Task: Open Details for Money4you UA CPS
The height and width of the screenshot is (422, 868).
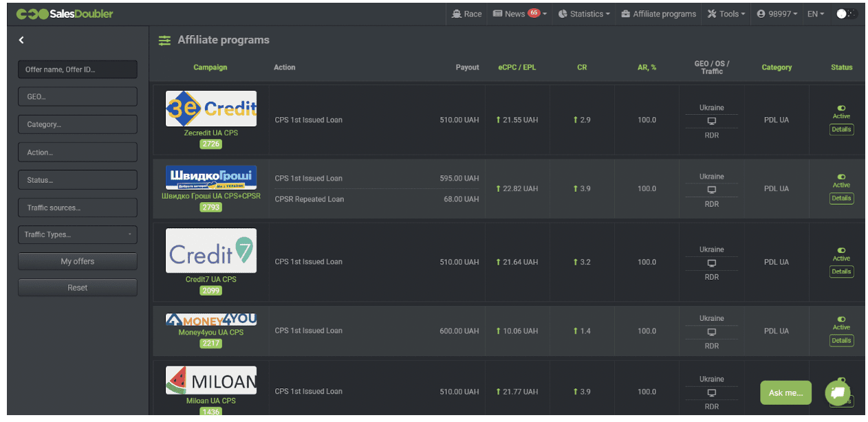Action: coord(841,340)
